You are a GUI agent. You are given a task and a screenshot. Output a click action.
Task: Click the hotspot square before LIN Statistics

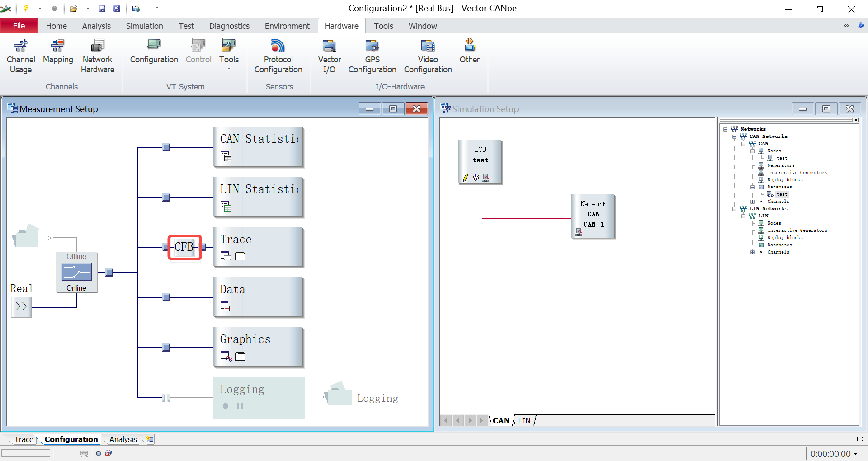(166, 198)
